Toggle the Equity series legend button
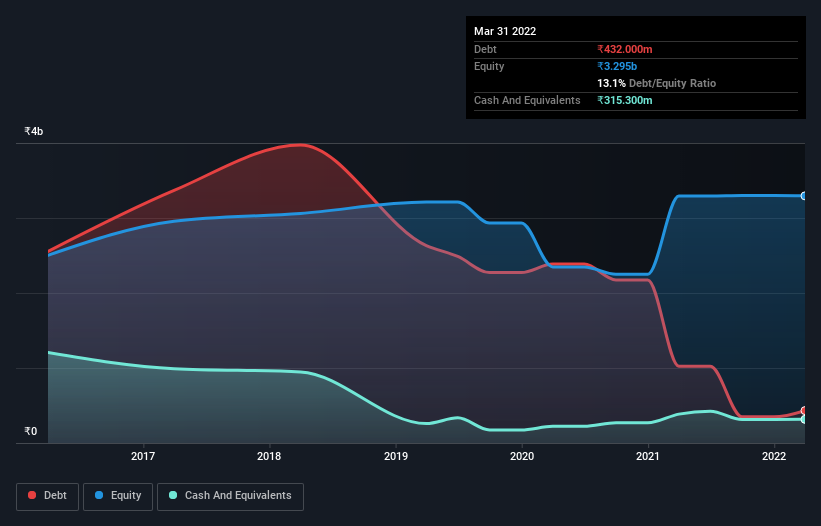This screenshot has width=821, height=526. [x=118, y=496]
